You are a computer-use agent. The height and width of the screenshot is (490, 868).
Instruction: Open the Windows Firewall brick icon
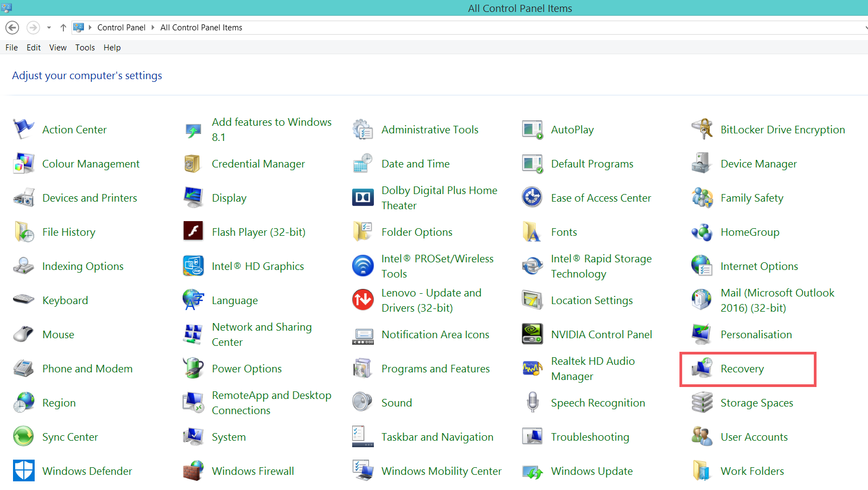pos(193,471)
